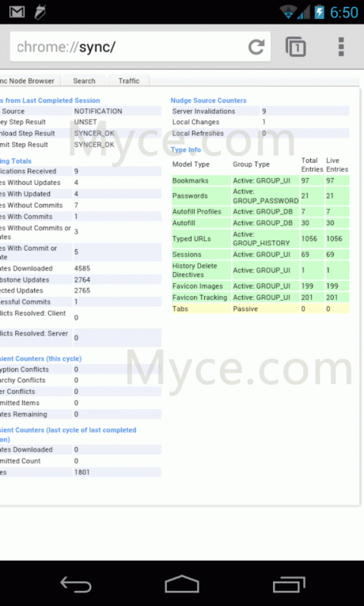This screenshot has width=364, height=606.
Task: Switch to the Traffic tab
Action: 129,81
